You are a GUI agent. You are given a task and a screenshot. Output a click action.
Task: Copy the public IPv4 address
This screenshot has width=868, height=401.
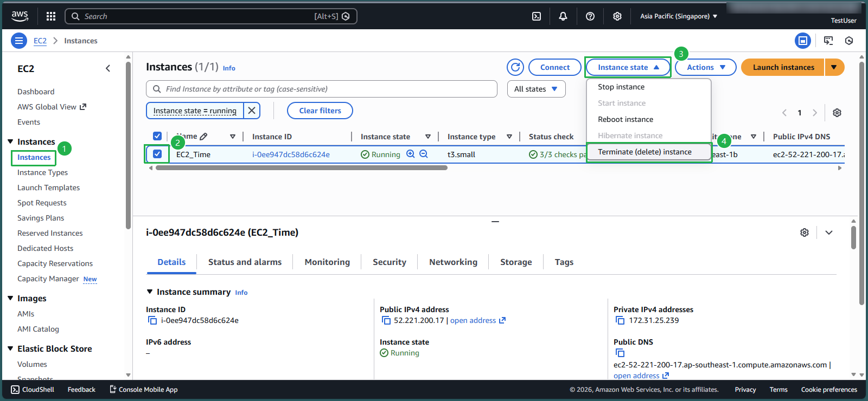pos(386,320)
